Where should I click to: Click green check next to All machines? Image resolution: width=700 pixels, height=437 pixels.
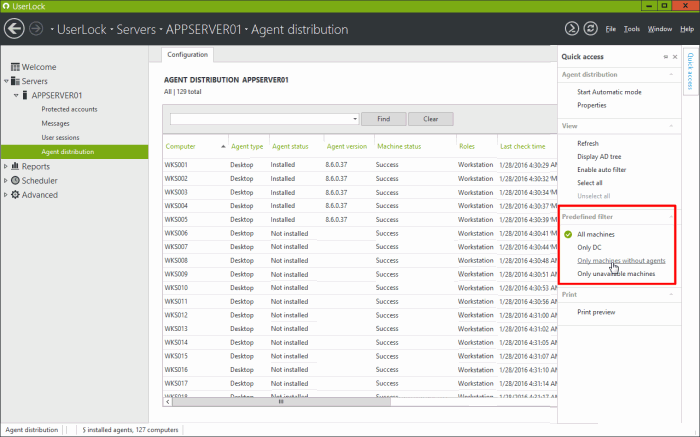point(568,234)
